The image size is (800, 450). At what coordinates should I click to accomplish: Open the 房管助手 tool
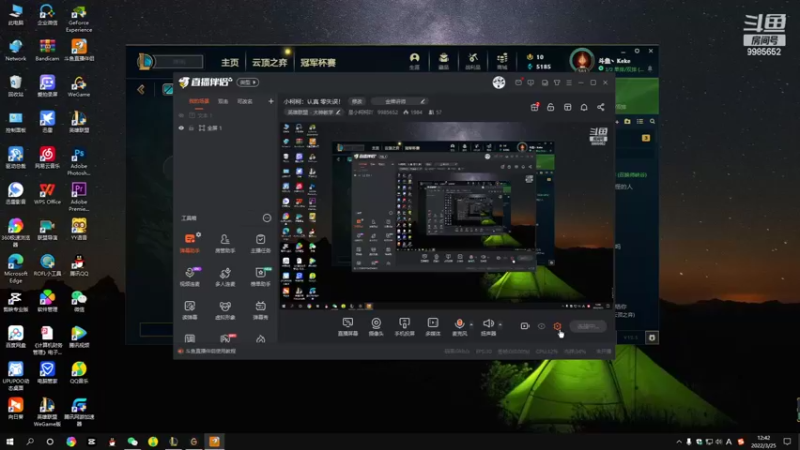tap(225, 242)
